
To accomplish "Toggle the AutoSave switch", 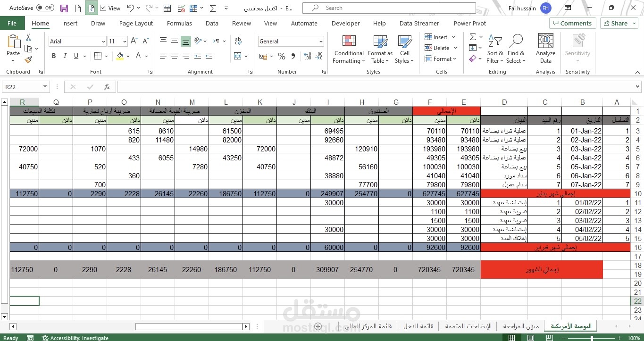I will click(45, 8).
